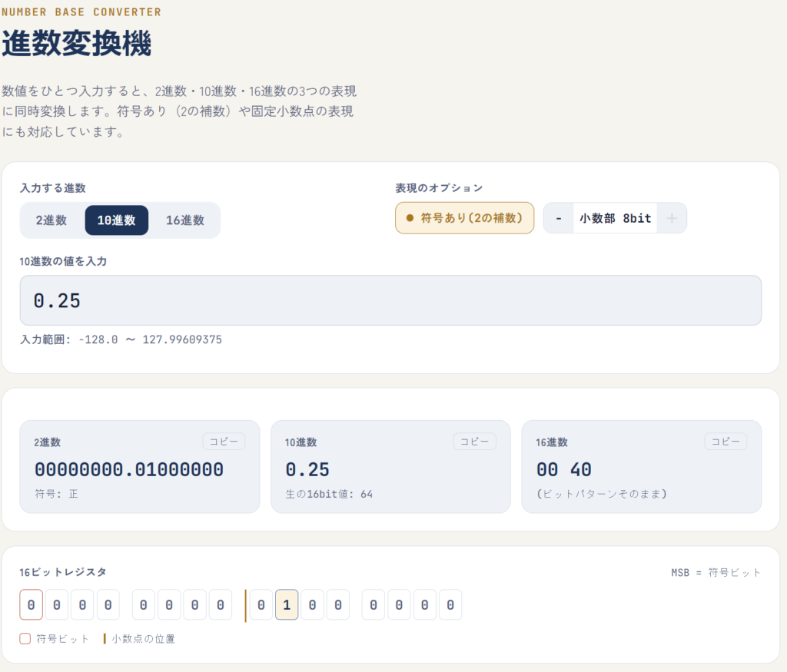Click the 表現のオプション label

click(439, 188)
